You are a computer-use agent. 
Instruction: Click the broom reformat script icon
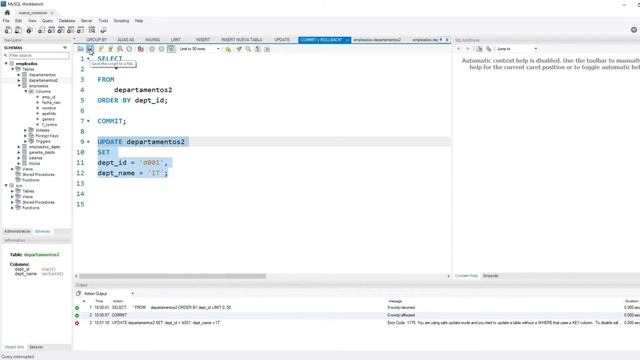pyautogui.click(x=239, y=49)
